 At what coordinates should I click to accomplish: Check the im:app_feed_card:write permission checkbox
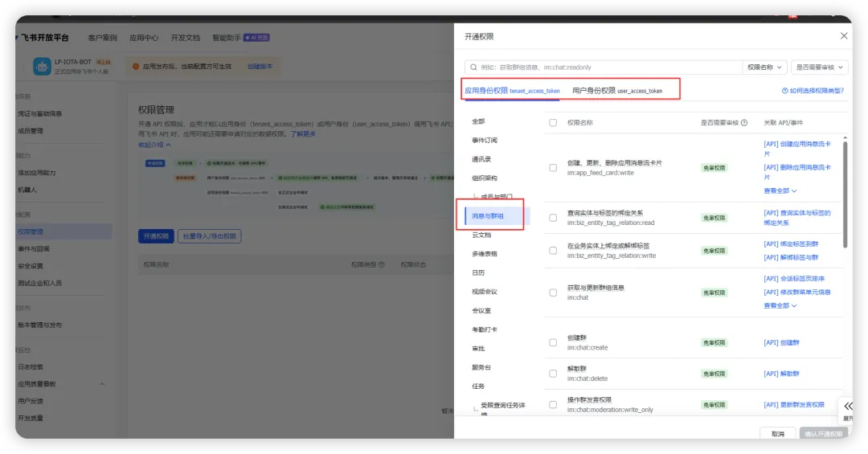tap(553, 168)
